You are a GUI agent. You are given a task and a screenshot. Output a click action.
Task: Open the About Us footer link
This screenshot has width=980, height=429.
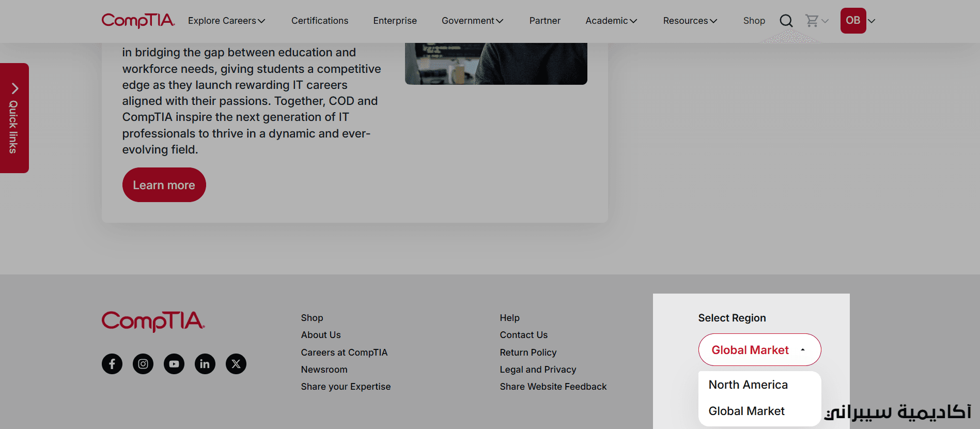[321, 335]
